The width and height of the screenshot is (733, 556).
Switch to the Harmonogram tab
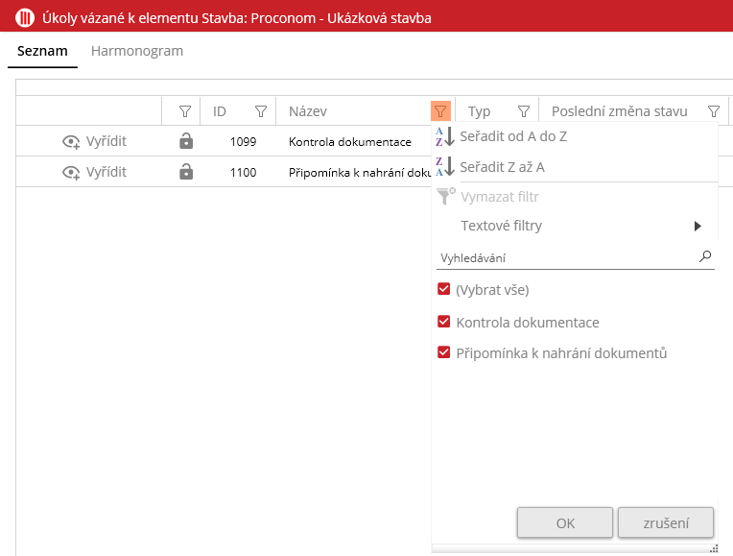(x=137, y=51)
